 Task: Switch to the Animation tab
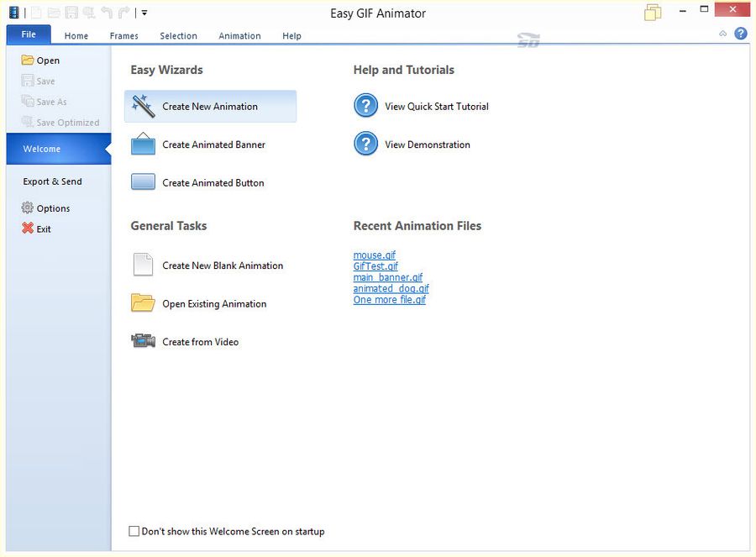(x=239, y=35)
